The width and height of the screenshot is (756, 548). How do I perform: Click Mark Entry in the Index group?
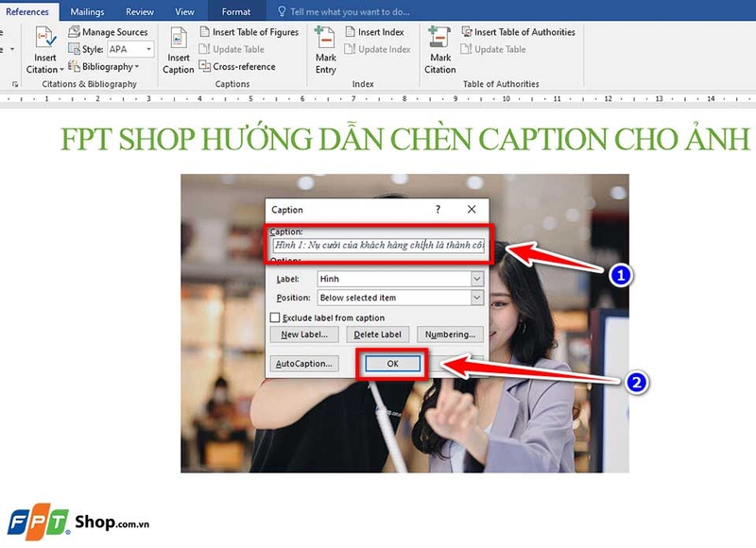[326, 47]
